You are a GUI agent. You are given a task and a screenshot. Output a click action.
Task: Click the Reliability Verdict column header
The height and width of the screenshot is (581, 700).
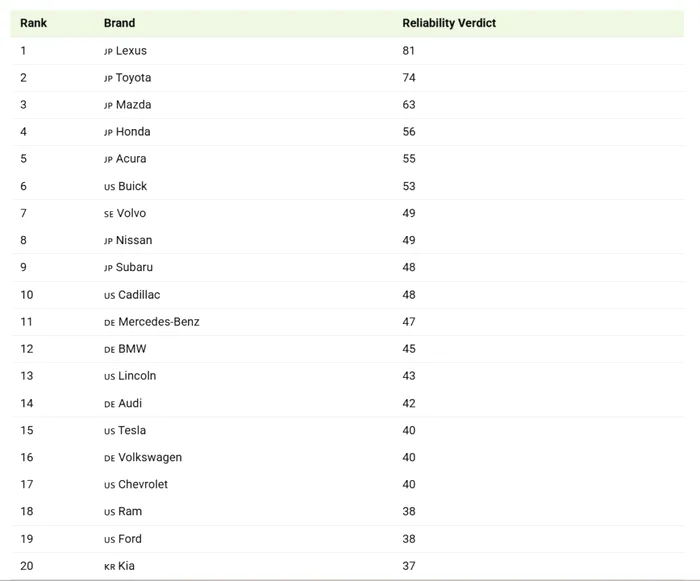449,23
